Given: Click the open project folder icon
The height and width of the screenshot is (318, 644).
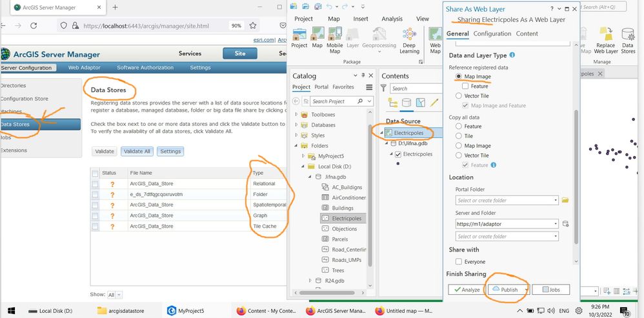Looking at the screenshot, I should [306, 6].
